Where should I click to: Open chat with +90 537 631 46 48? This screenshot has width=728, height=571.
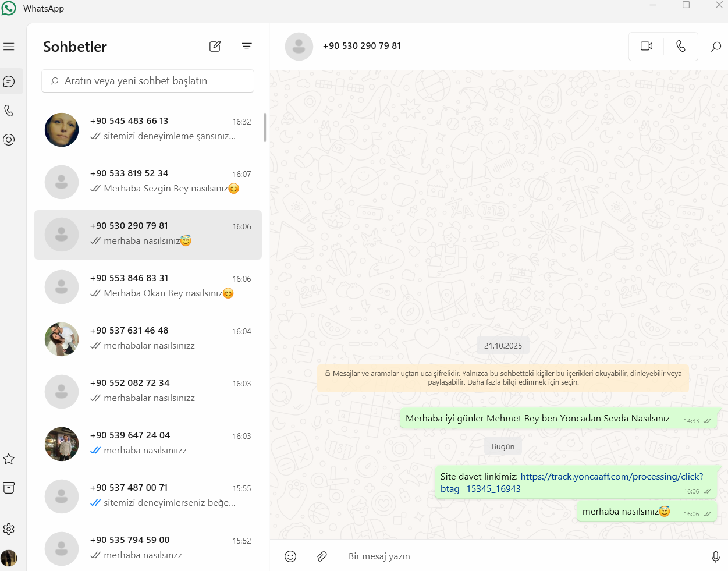(148, 339)
